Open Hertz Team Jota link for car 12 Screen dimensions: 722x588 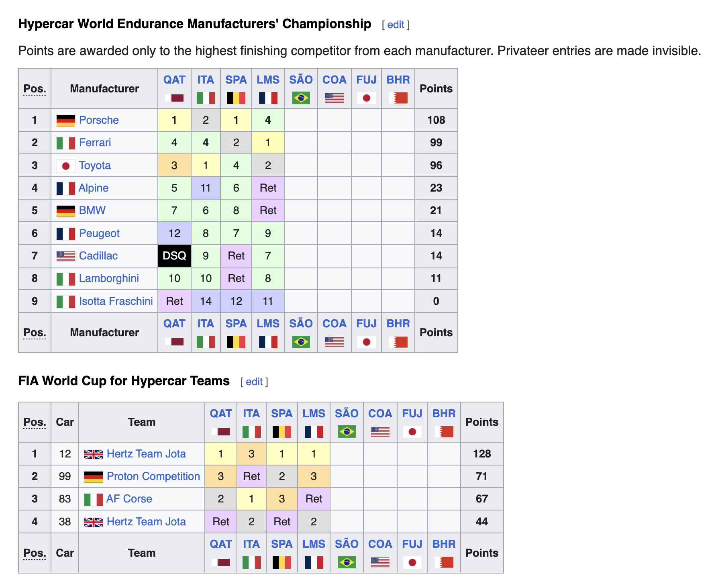[x=146, y=454]
